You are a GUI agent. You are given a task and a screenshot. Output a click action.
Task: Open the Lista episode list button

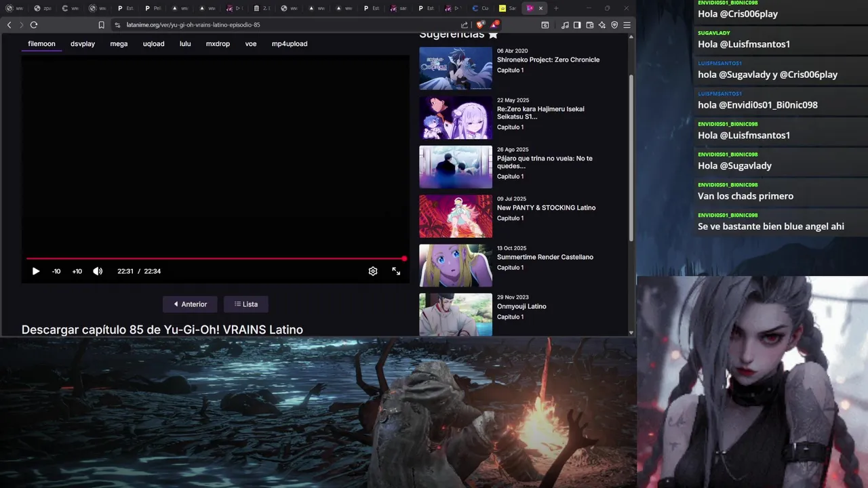(x=246, y=304)
